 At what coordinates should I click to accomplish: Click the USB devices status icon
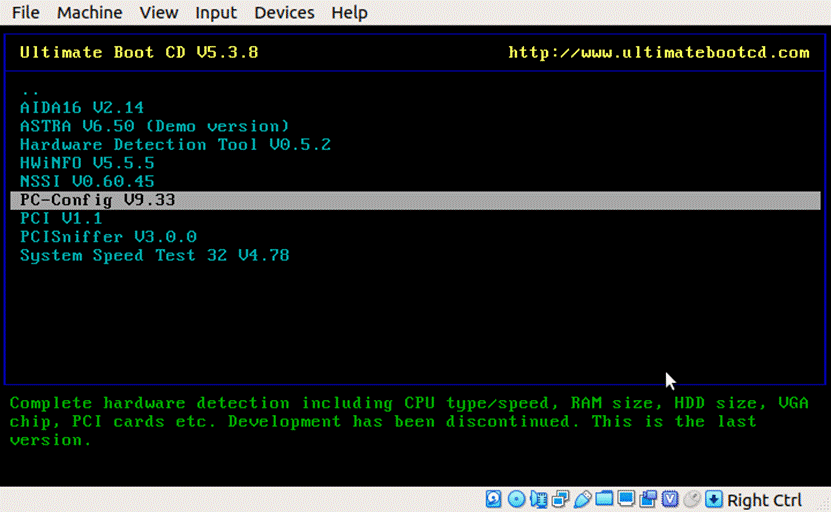pos(582,499)
